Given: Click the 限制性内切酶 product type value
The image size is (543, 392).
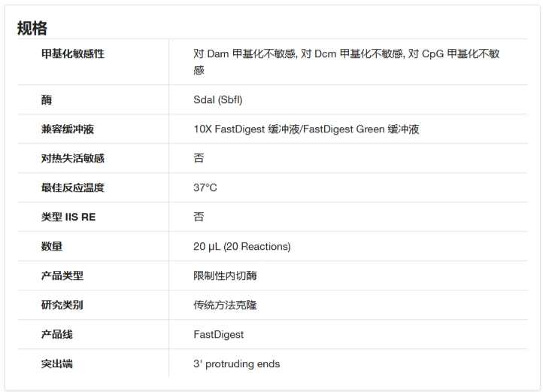Looking at the screenshot, I should pos(225,275).
